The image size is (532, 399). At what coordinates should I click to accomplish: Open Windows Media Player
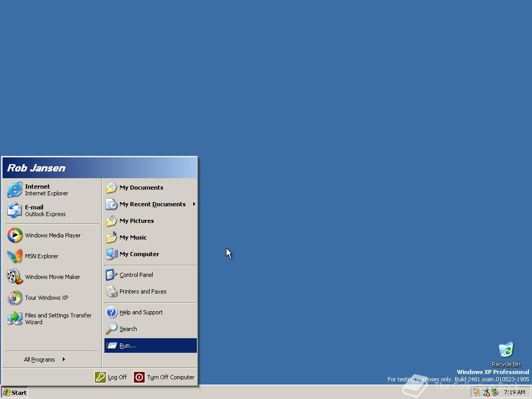(52, 235)
